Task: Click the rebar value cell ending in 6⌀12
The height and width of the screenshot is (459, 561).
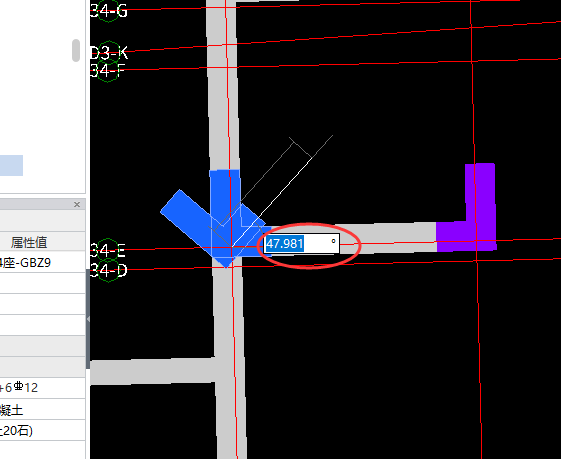Action: click(x=43, y=387)
